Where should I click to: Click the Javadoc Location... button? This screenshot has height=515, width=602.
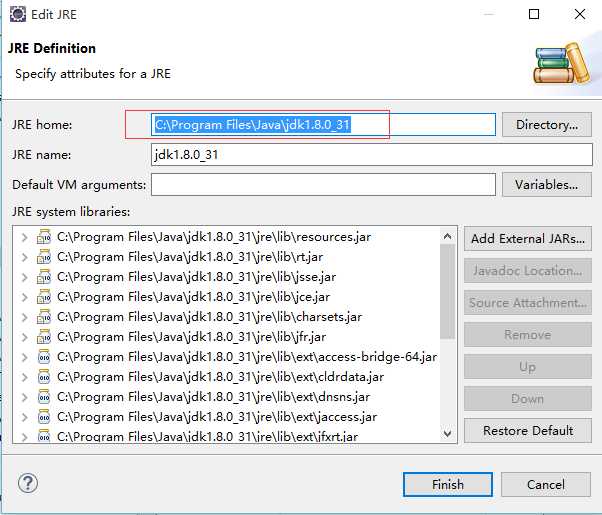pyautogui.click(x=528, y=271)
